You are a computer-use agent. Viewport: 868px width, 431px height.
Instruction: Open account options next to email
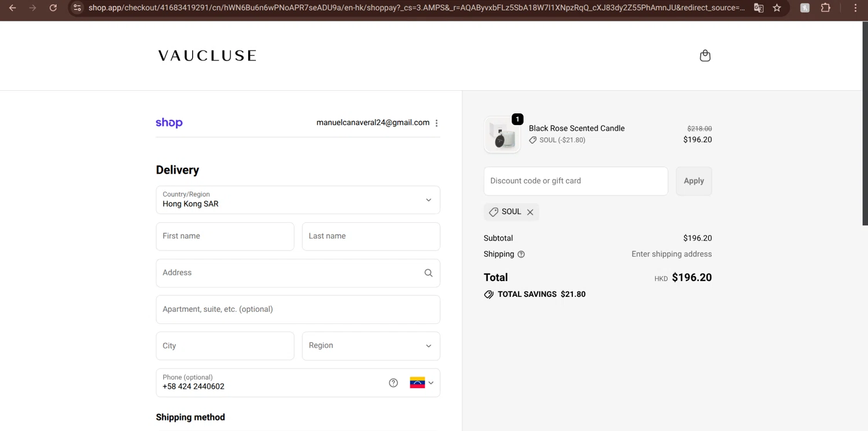[x=437, y=123]
